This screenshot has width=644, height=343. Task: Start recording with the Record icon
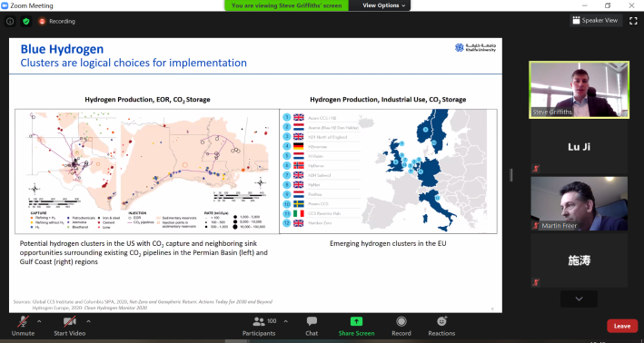pyautogui.click(x=401, y=326)
